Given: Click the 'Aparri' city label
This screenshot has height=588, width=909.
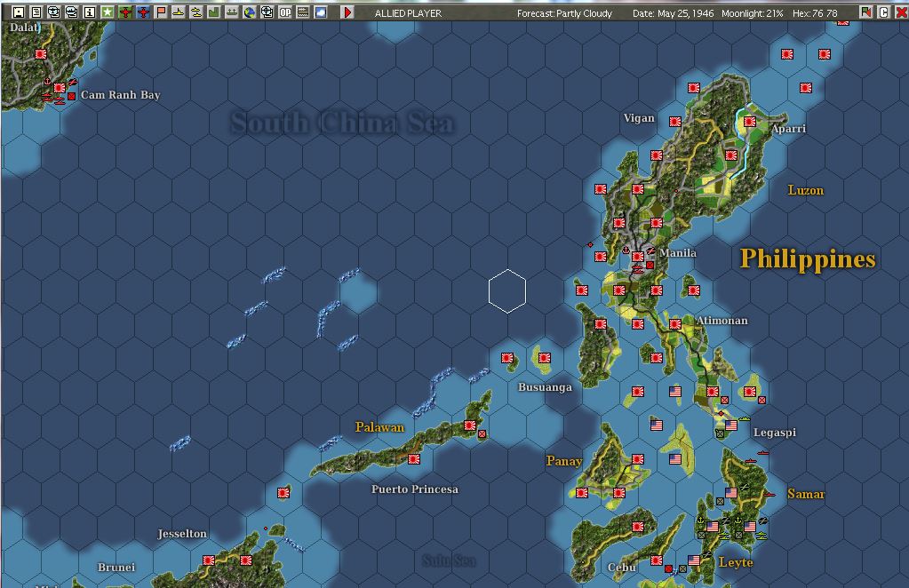Looking at the screenshot, I should (x=788, y=129).
